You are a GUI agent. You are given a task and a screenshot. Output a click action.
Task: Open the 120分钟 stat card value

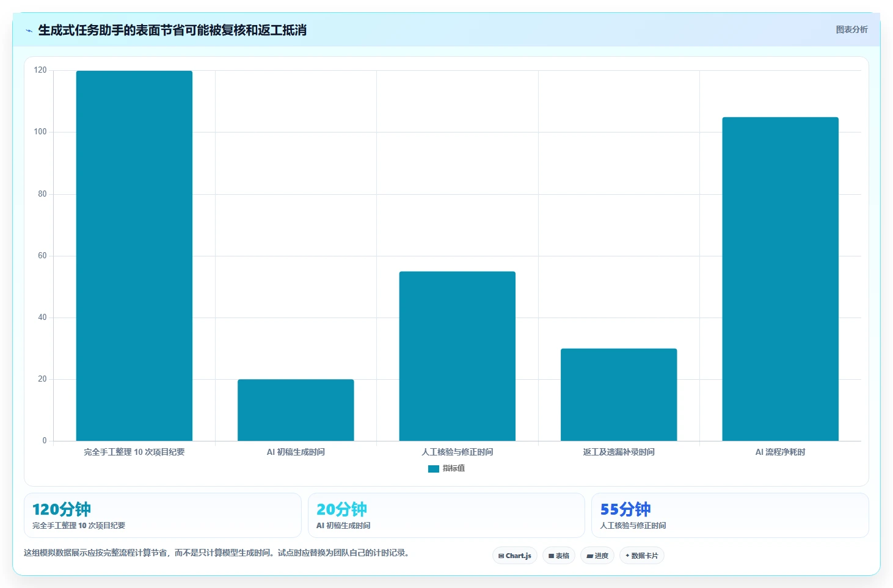[62, 509]
